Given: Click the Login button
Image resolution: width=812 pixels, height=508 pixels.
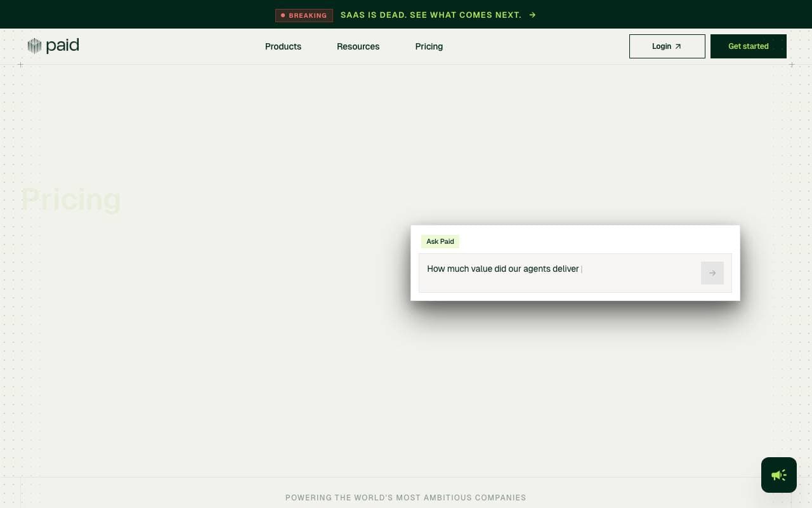Looking at the screenshot, I should point(667,46).
